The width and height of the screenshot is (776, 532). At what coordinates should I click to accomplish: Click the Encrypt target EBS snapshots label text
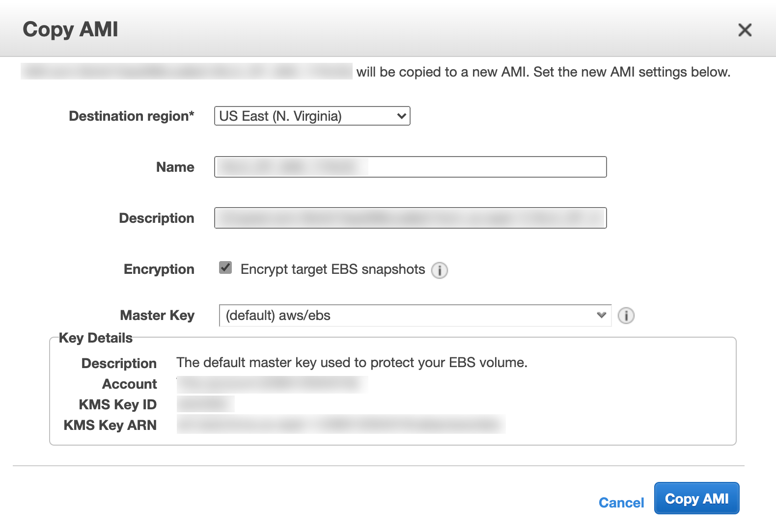pos(333,269)
